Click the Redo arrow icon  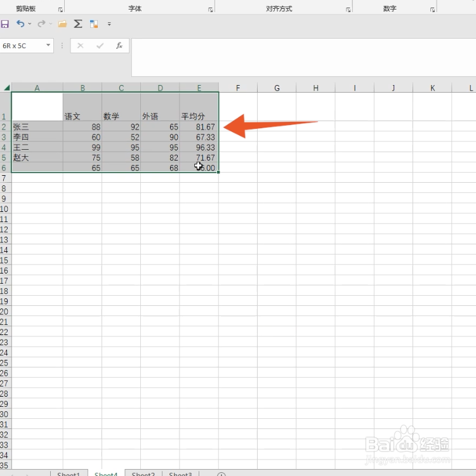click(x=42, y=23)
